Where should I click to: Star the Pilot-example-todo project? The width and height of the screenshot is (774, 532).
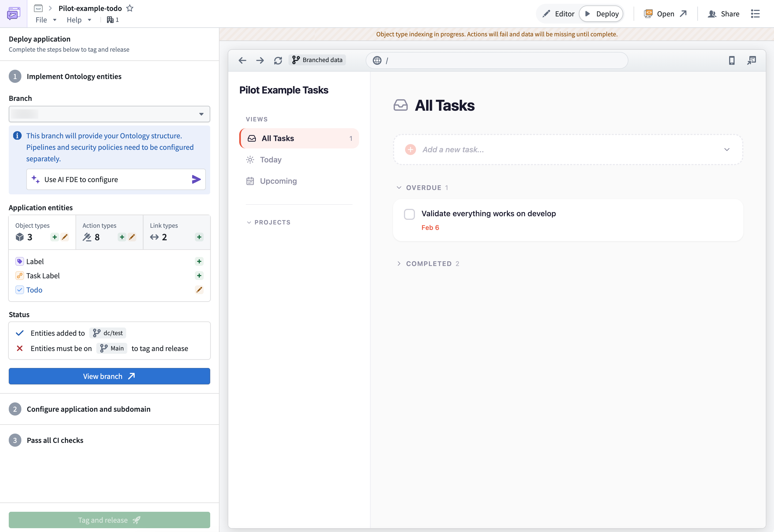[130, 8]
